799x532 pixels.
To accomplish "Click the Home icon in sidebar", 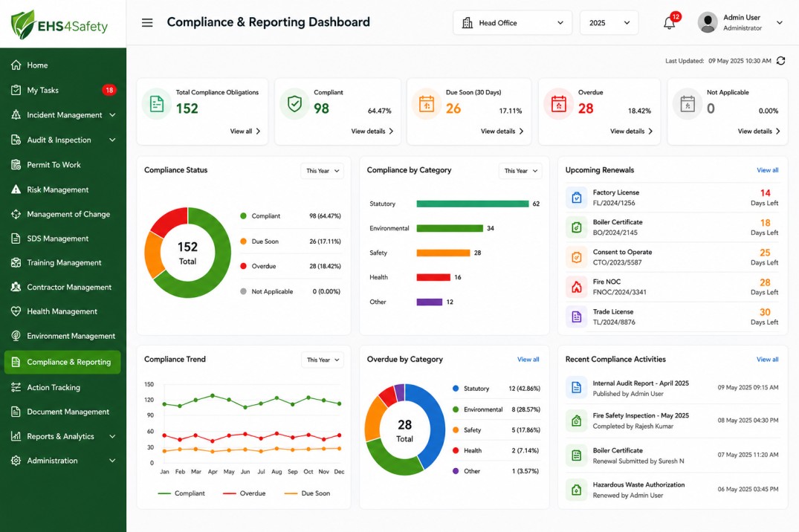I will click(x=16, y=65).
